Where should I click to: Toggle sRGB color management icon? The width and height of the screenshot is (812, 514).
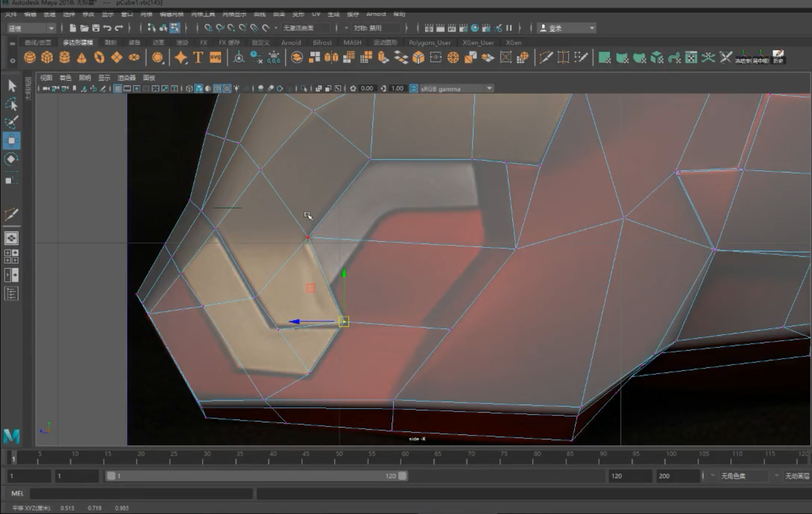coord(413,88)
